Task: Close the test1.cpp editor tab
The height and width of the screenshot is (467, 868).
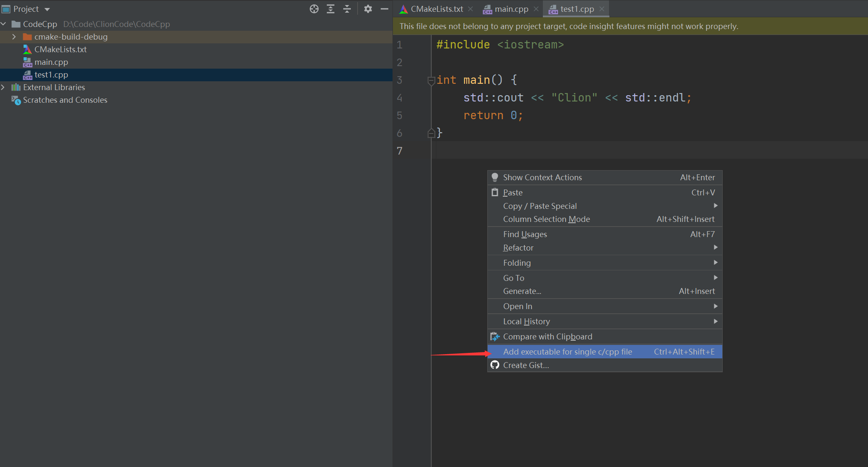Action: click(602, 9)
